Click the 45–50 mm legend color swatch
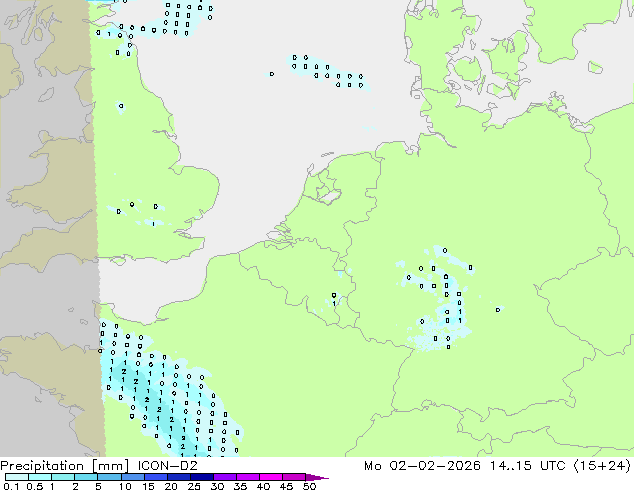Screen dimensions: 634x490 (294, 477)
